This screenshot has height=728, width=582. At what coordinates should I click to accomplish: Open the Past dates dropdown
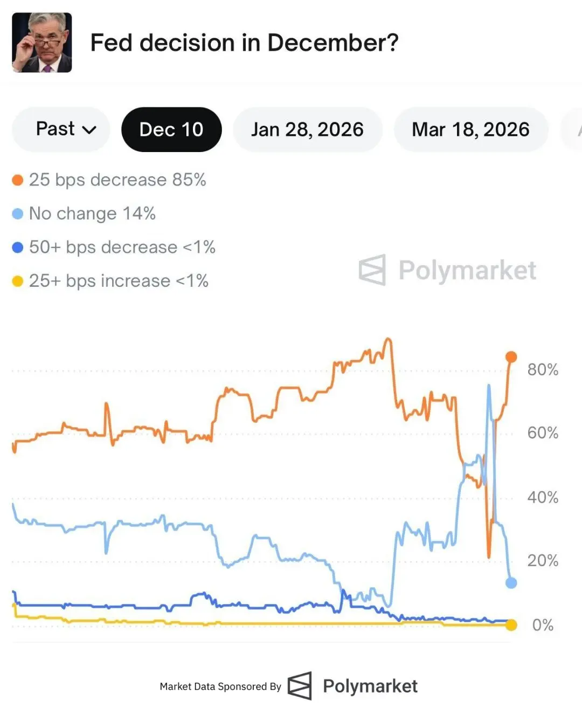[61, 129]
